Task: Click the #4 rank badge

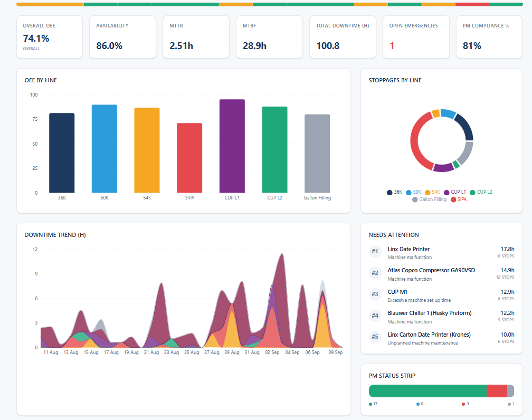Action: point(375,316)
